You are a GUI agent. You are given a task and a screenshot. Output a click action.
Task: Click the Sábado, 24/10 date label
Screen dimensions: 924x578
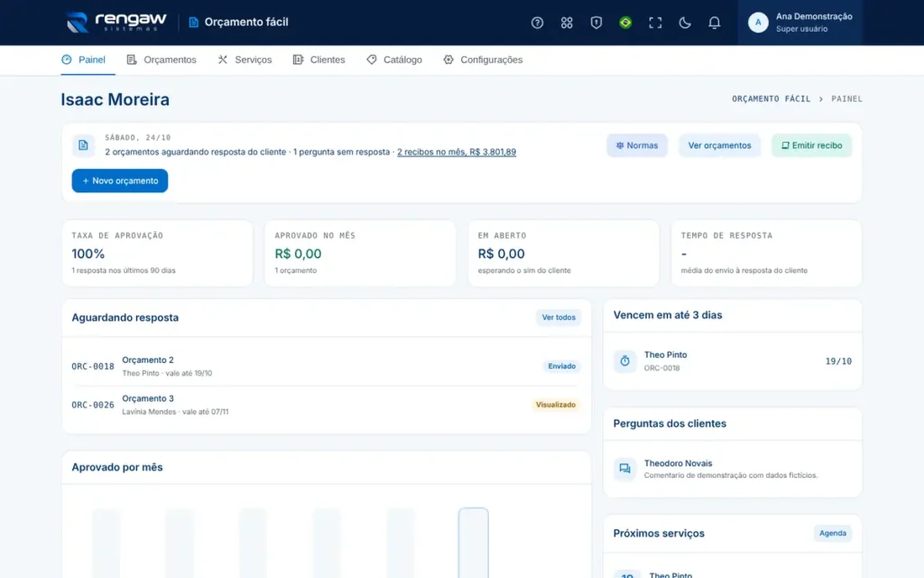(138, 137)
